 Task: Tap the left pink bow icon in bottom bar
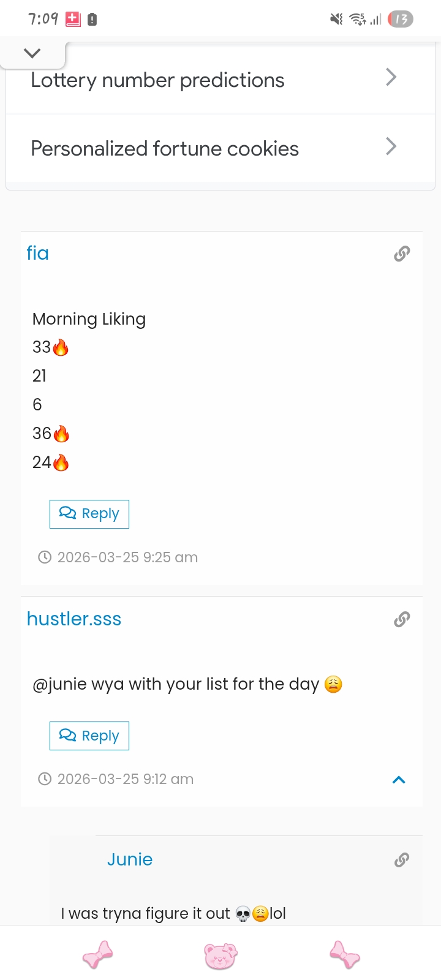[97, 954]
